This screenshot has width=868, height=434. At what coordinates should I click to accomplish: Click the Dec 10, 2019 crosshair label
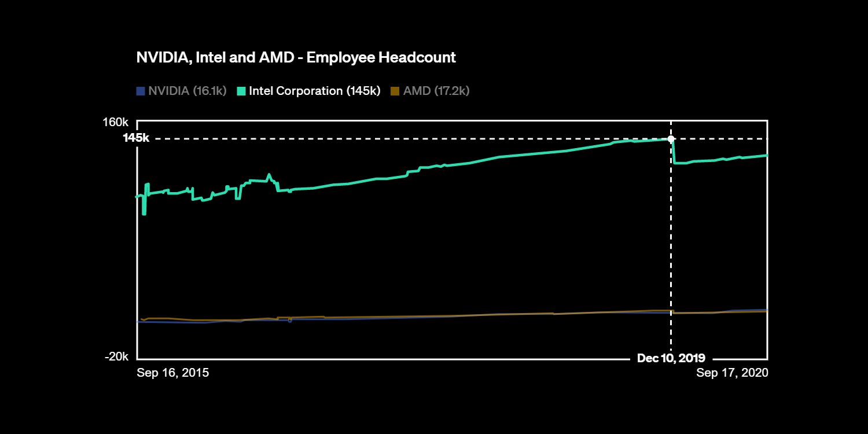[x=671, y=358]
